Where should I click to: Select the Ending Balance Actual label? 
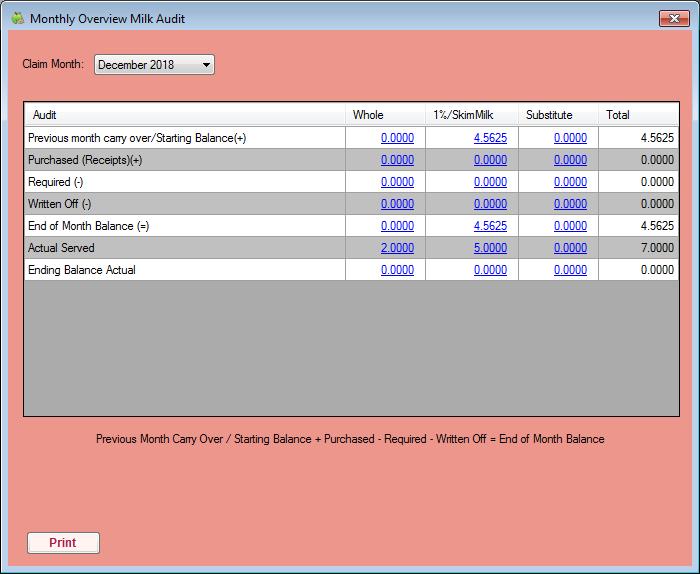tap(82, 270)
